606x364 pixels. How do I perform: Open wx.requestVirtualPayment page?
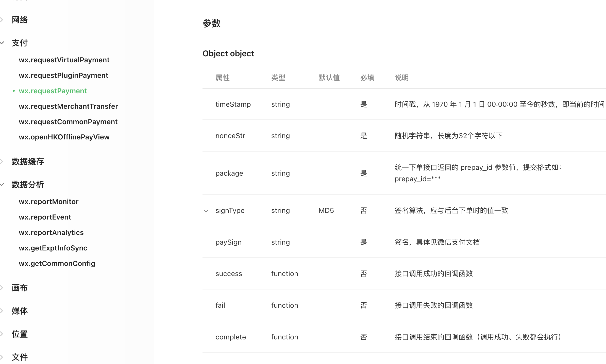64,60
